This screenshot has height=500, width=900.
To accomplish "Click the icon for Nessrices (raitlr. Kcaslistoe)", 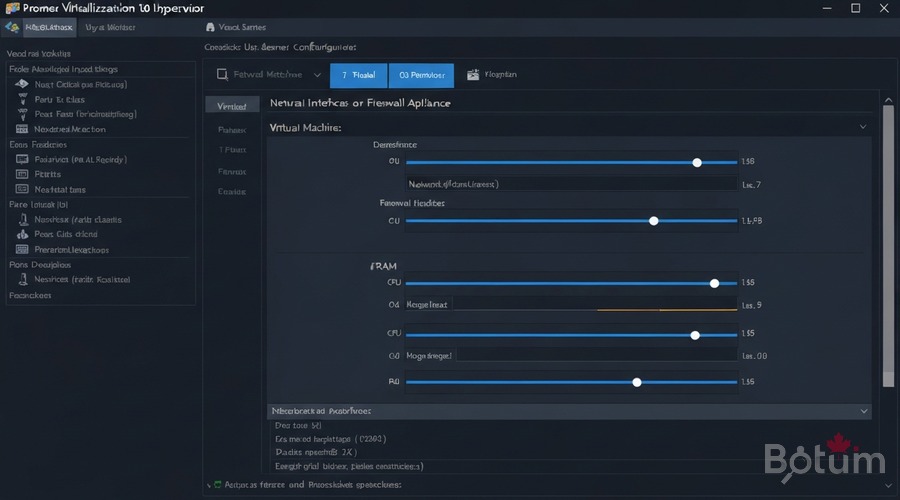I will click(23, 279).
